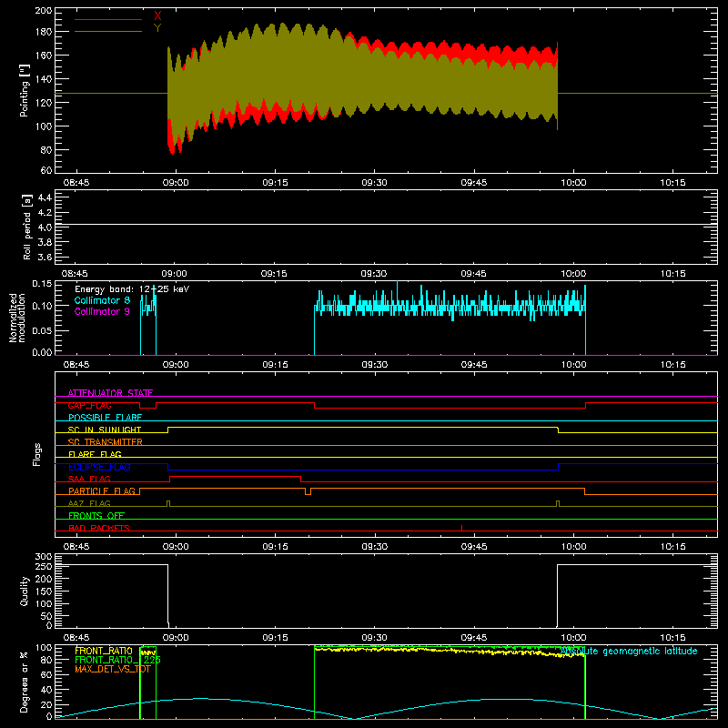Click the '10:15' time label under Pointing plot
The width and height of the screenshot is (728, 728).
click(x=672, y=183)
